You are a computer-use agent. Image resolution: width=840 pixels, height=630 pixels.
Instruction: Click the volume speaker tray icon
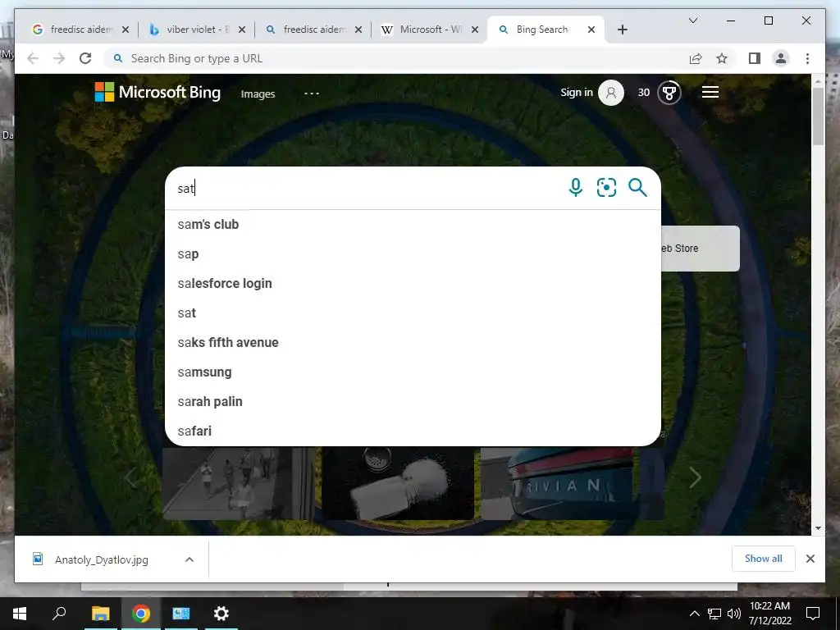(x=734, y=614)
